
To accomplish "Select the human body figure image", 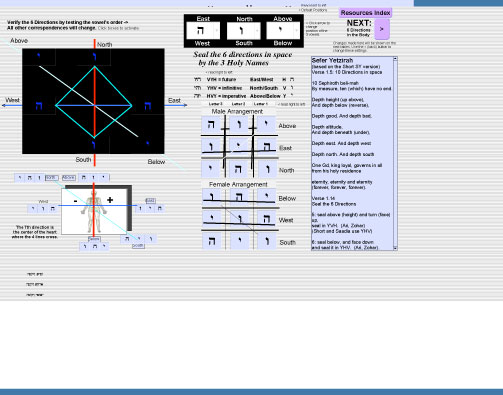I will pyautogui.click(x=94, y=211).
